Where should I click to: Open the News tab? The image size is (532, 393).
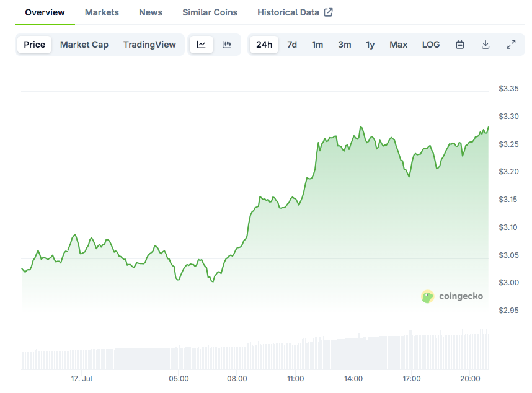pyautogui.click(x=151, y=12)
